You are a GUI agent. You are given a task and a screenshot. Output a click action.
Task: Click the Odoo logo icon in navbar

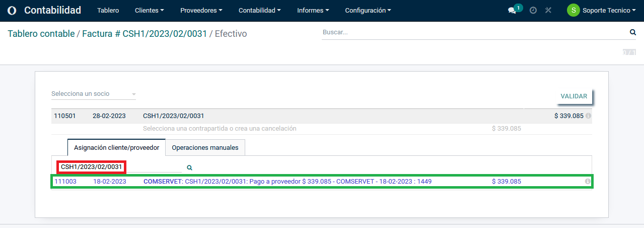click(12, 11)
